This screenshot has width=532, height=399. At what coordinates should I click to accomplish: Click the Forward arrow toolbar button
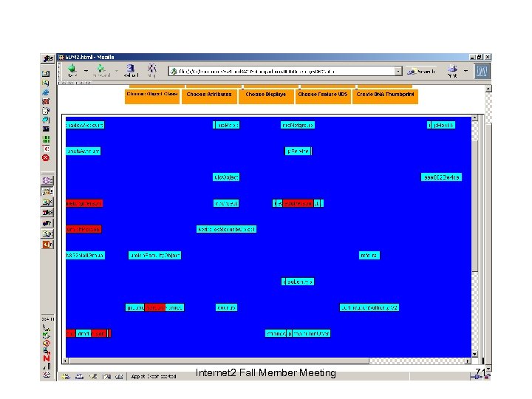click(x=101, y=70)
